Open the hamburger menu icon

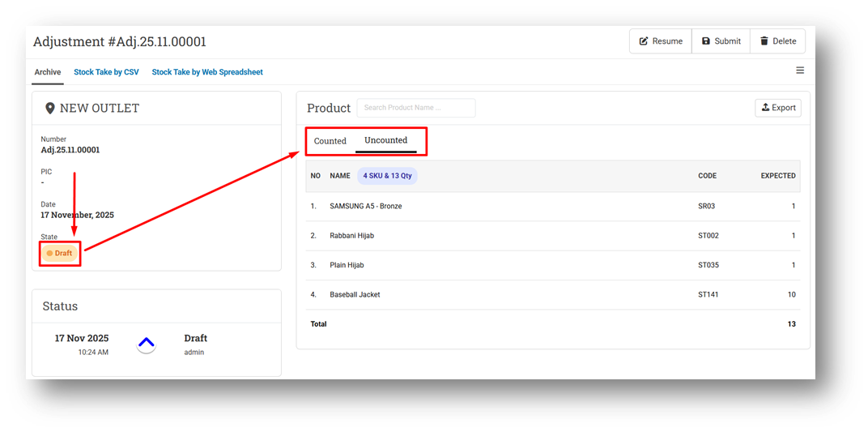(800, 71)
